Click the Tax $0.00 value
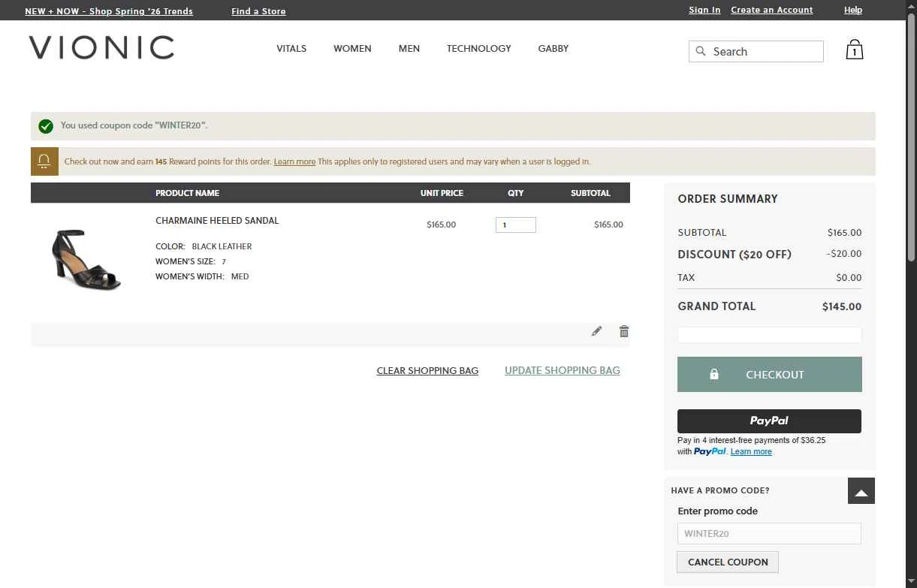The width and height of the screenshot is (917, 588). pyautogui.click(x=849, y=278)
